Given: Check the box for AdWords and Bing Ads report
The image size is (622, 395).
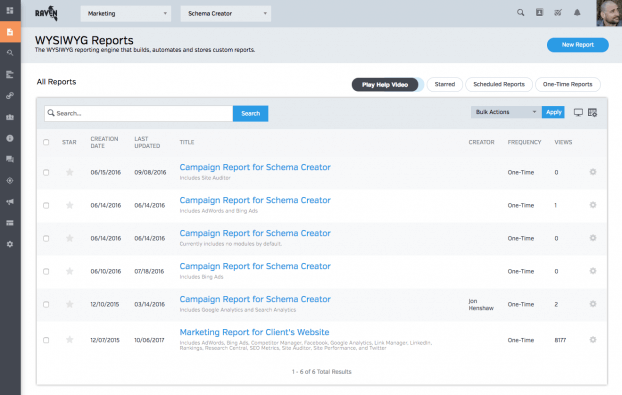Looking at the screenshot, I should [46, 205].
